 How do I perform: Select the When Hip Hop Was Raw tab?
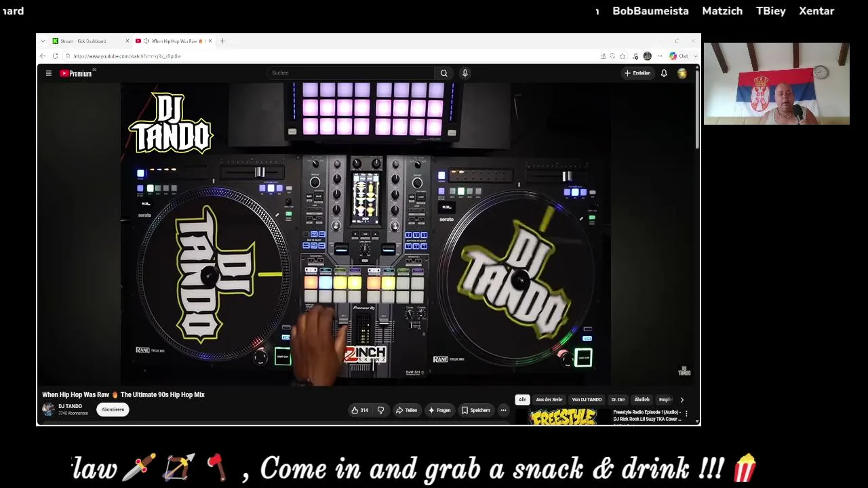click(173, 41)
